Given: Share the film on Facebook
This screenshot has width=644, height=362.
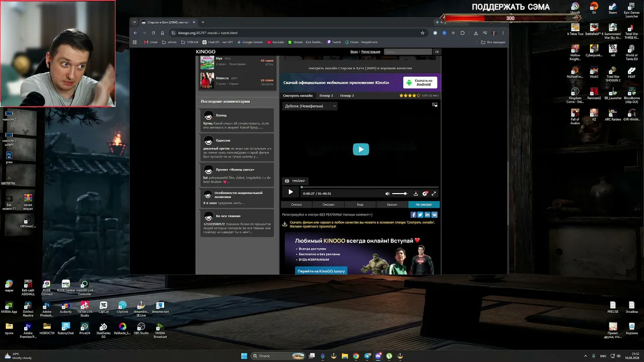Looking at the screenshot, I should point(414,215).
